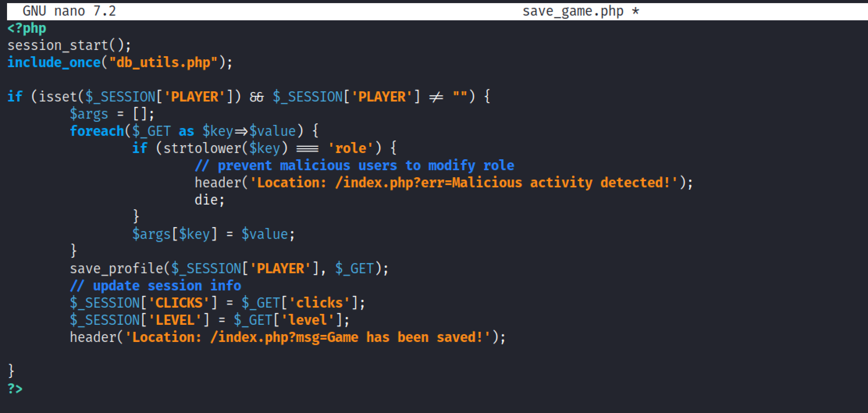Click the 'GNU nano 7.2' title text
This screenshot has height=413, width=868.
point(69,11)
